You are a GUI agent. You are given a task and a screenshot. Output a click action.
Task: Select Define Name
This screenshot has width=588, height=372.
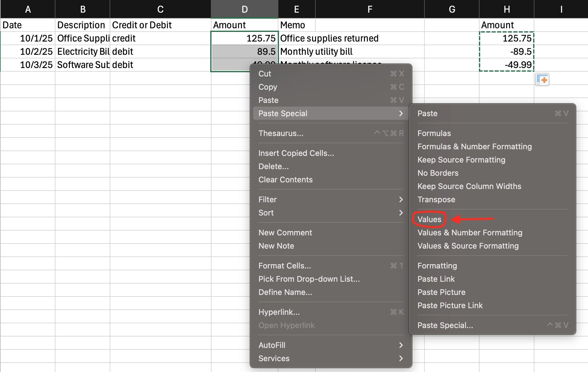pyautogui.click(x=331, y=292)
